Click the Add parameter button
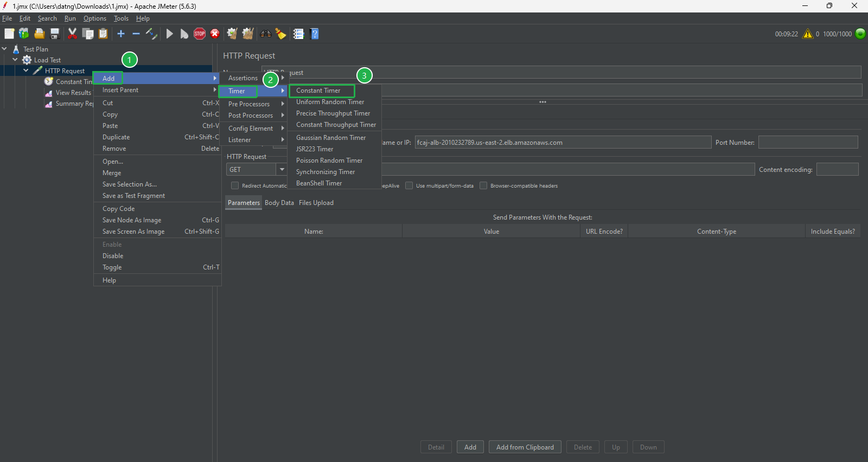Screen dimensions: 868x462 (470, 447)
